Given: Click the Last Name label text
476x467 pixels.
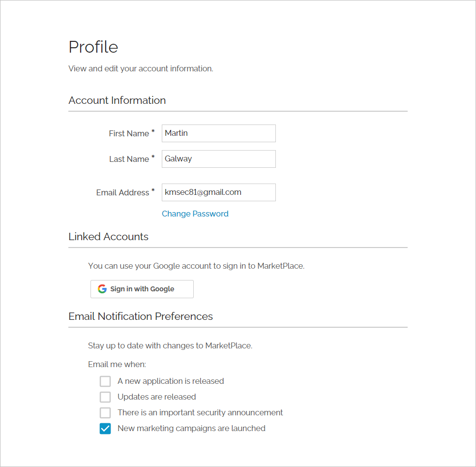Looking at the screenshot, I should click(129, 159).
